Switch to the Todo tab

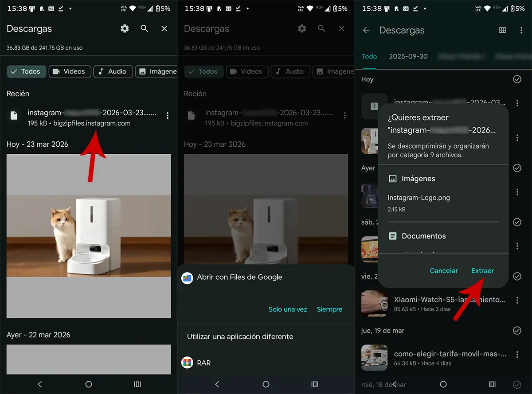point(369,56)
